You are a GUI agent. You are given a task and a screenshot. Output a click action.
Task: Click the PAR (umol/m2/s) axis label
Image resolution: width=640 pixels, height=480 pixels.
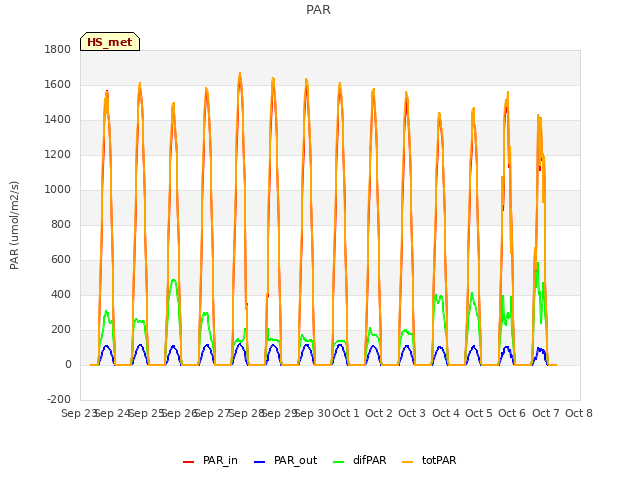[x=14, y=225]
